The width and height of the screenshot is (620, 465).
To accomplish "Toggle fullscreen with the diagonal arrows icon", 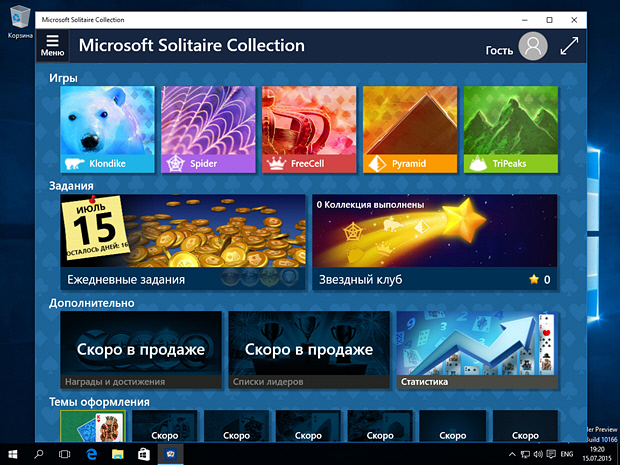I will tap(569, 46).
